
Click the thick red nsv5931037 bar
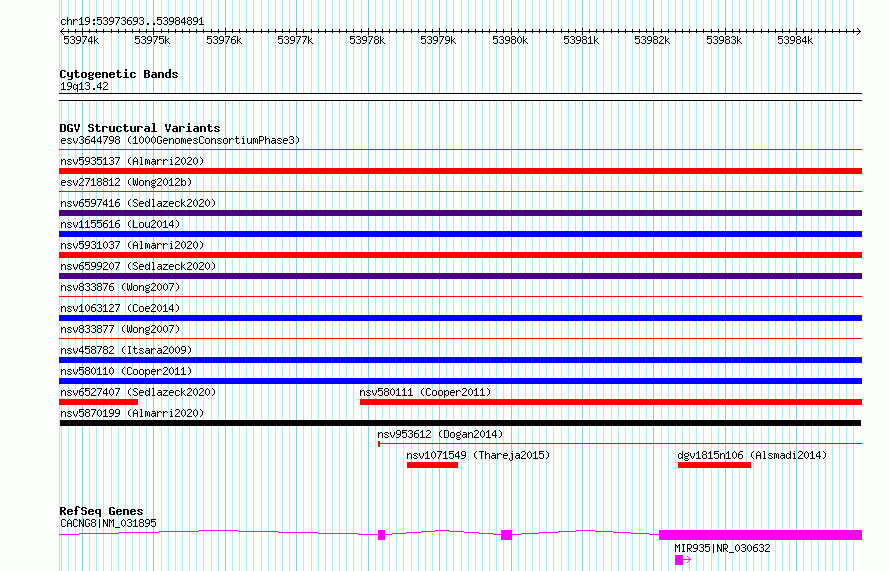[x=460, y=255]
